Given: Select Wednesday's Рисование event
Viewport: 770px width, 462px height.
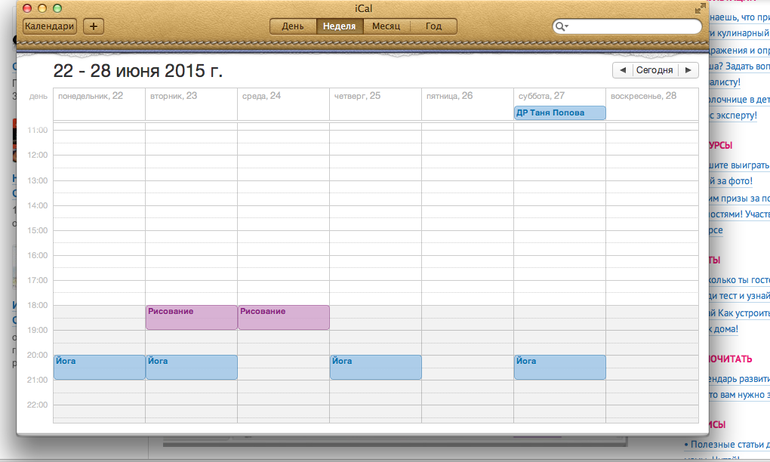Looking at the screenshot, I should click(283, 317).
